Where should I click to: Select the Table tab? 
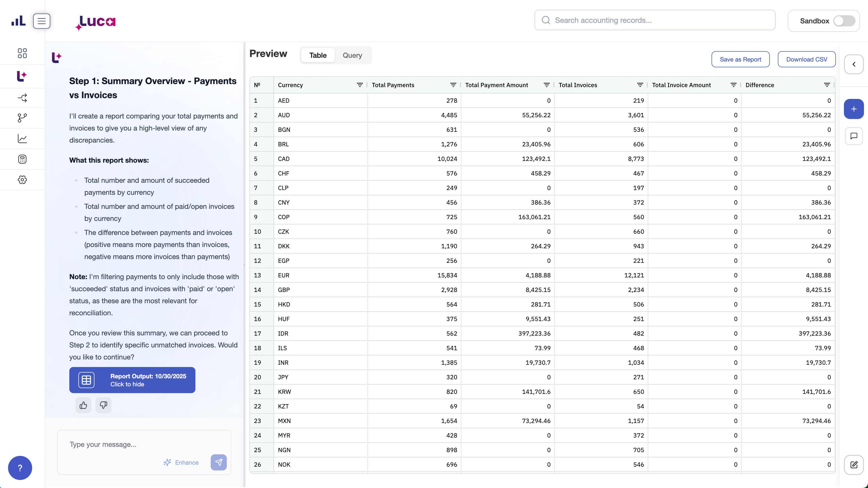click(x=318, y=55)
